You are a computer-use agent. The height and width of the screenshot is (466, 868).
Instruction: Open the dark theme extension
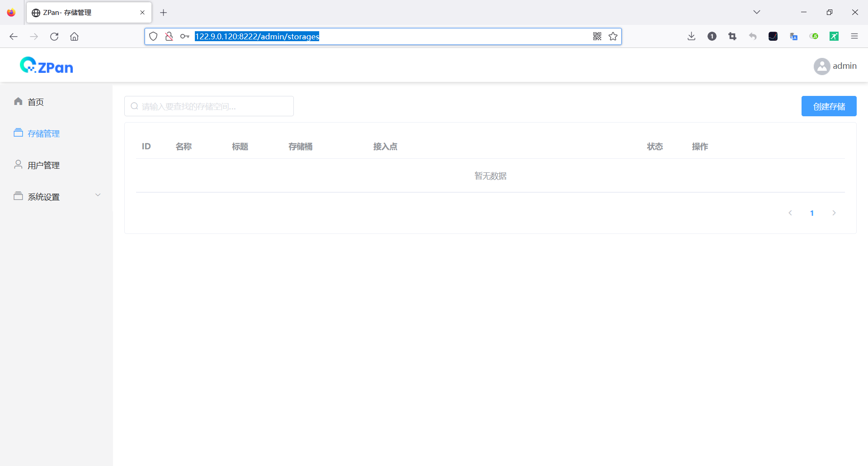(x=774, y=36)
